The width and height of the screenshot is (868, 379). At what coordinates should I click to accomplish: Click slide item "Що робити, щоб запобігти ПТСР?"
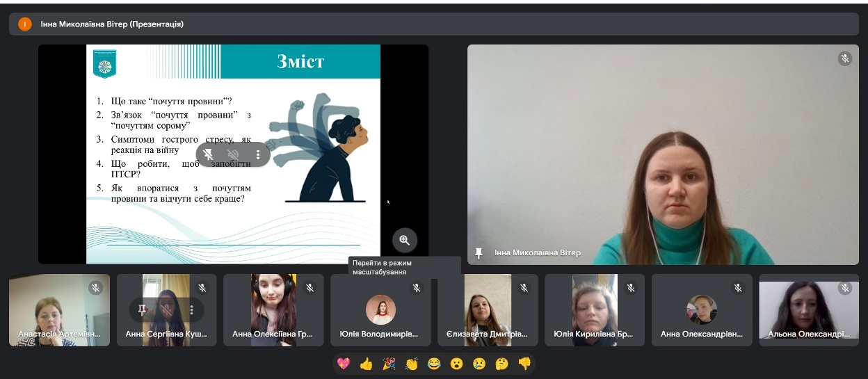click(x=181, y=169)
